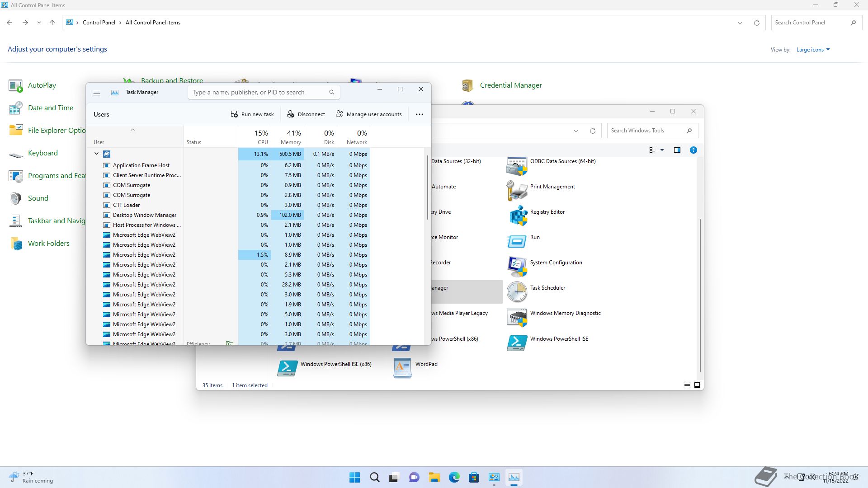This screenshot has width=868, height=488.
Task: Open Windows Memory Diagnostic tool
Action: [x=554, y=318]
